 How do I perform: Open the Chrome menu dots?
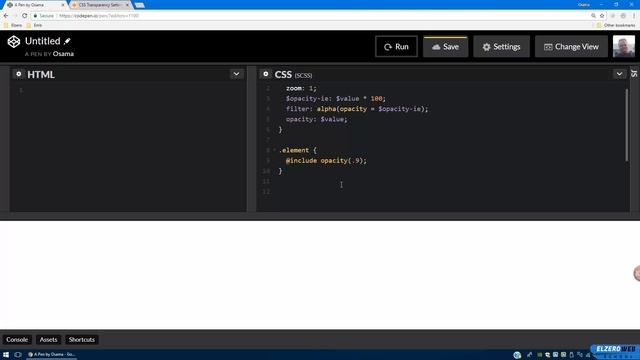click(x=634, y=16)
